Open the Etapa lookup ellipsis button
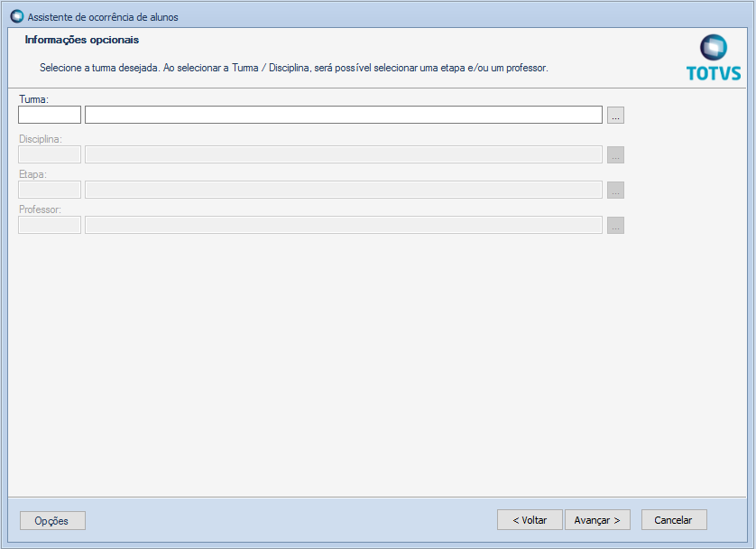The image size is (756, 549). coord(615,191)
